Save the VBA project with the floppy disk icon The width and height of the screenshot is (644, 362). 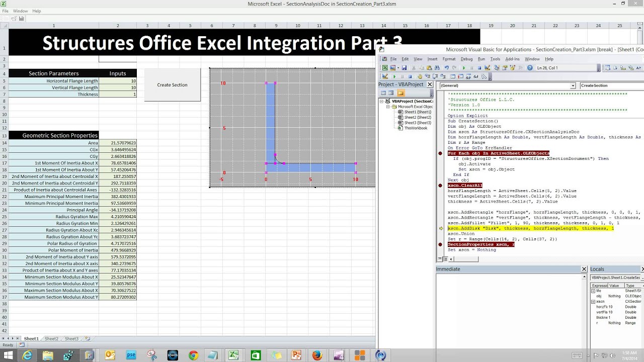[x=404, y=68]
